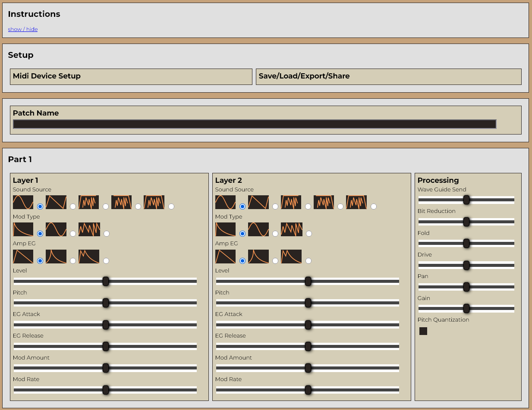The image size is (532, 410).
Task: Choose Layer 1 sine Mod Type icon
Action: click(x=56, y=229)
